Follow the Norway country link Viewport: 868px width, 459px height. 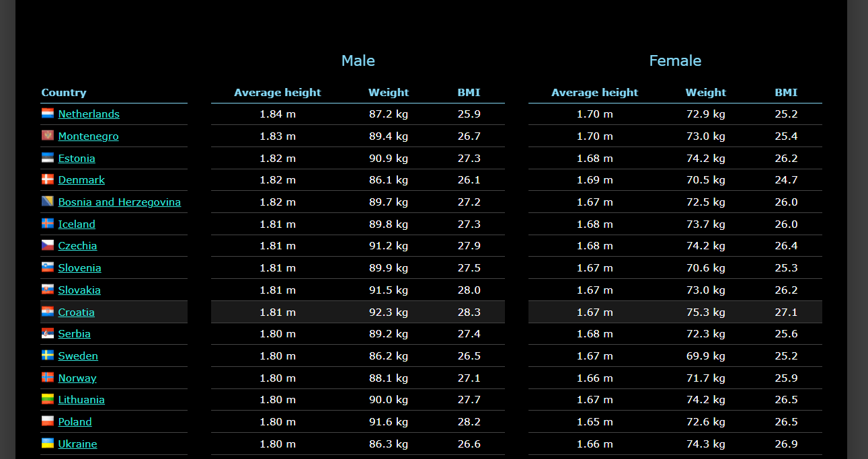click(77, 378)
